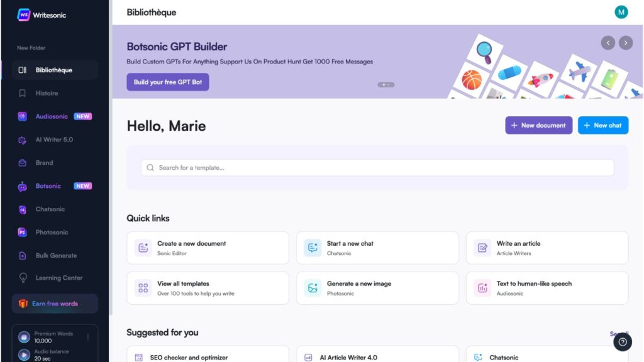Image resolution: width=644 pixels, height=362 pixels.
Task: Click the Botsonic robot icon
Action: pos(22,187)
